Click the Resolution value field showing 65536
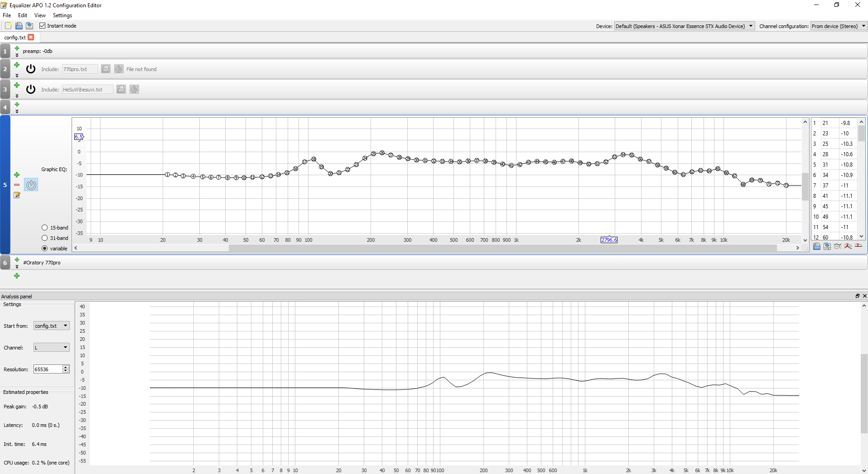The image size is (868, 474). pos(48,369)
